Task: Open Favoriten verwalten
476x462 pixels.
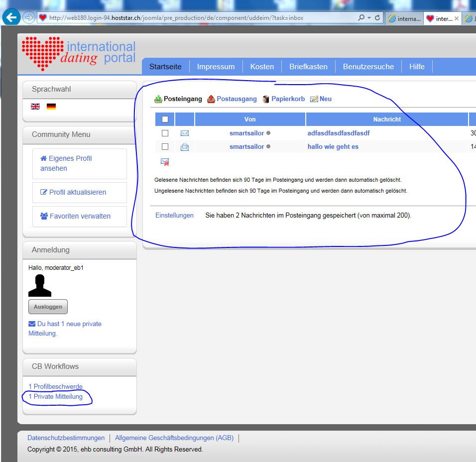Action: pos(80,217)
